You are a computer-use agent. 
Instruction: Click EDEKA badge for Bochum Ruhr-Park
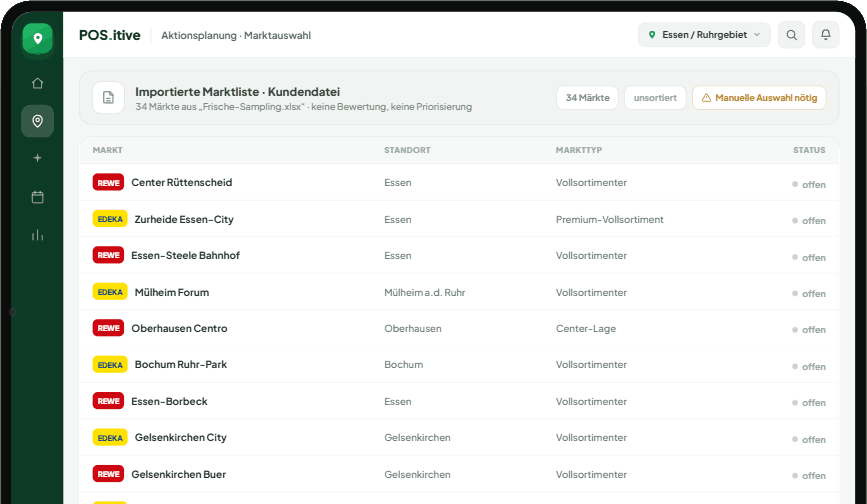pos(110,365)
